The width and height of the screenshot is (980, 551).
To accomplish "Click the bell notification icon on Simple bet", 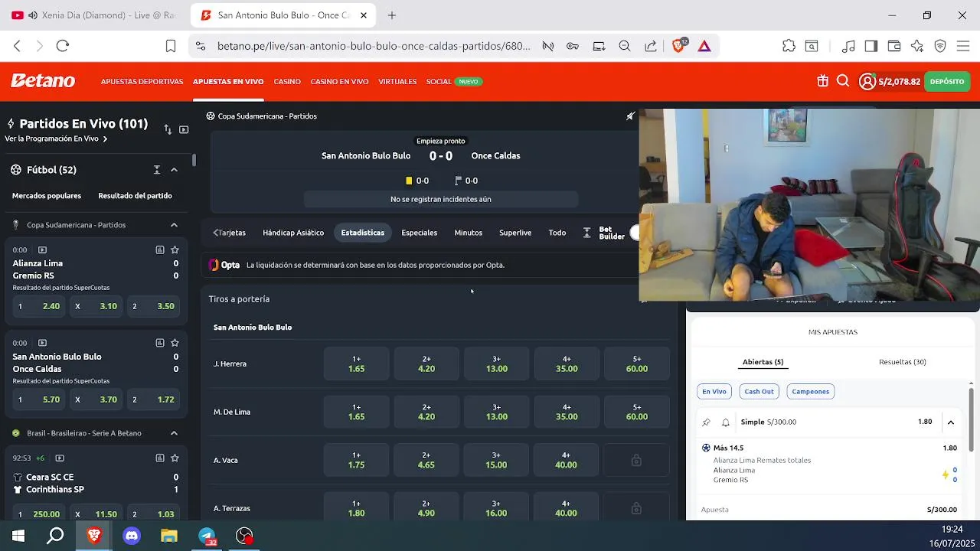I will point(726,422).
